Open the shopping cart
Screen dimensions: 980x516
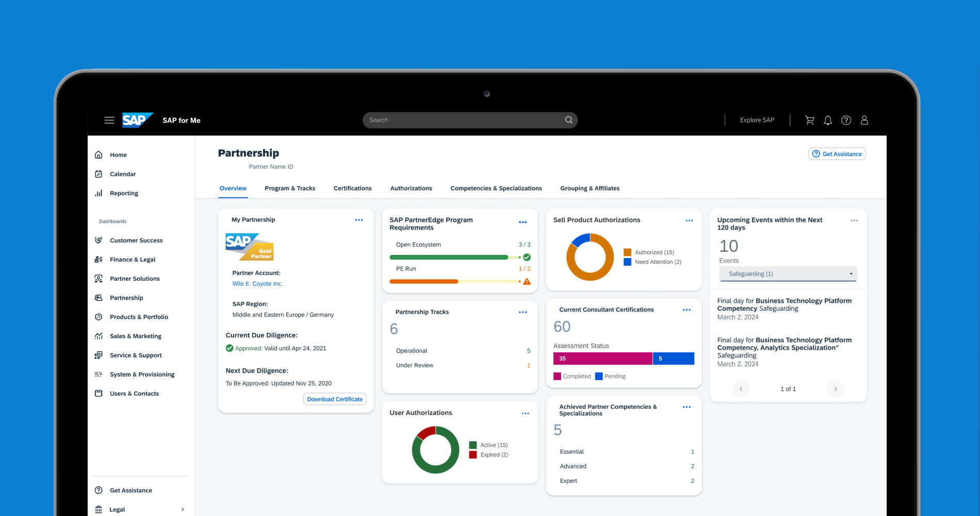coord(810,120)
